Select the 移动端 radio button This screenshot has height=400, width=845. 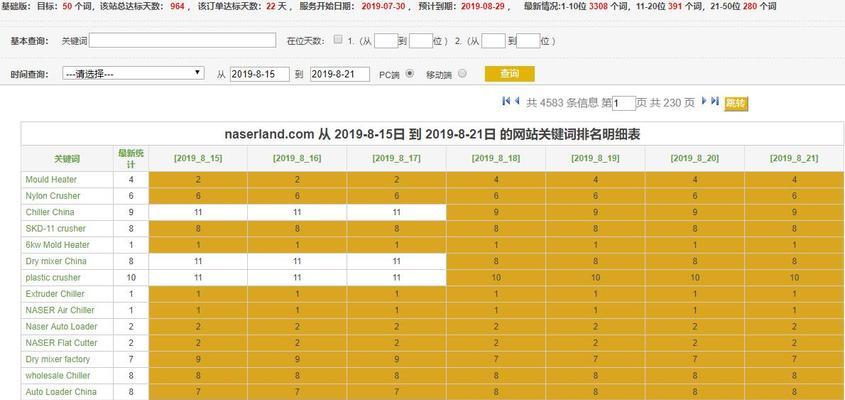(x=462, y=74)
